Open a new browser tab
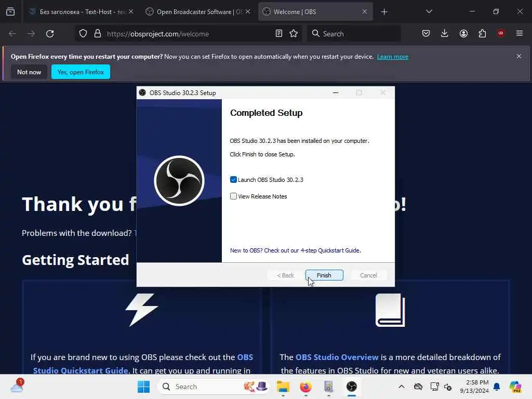The image size is (532, 399). 384,12
